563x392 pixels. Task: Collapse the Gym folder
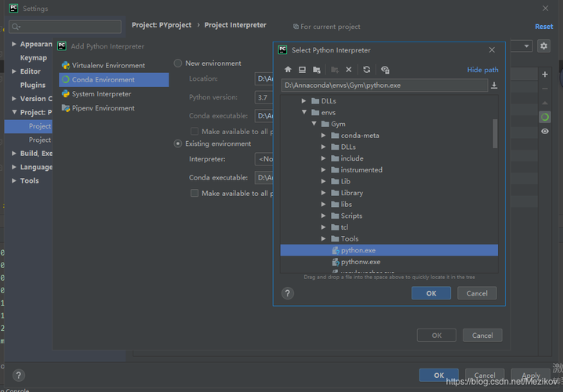click(x=314, y=124)
